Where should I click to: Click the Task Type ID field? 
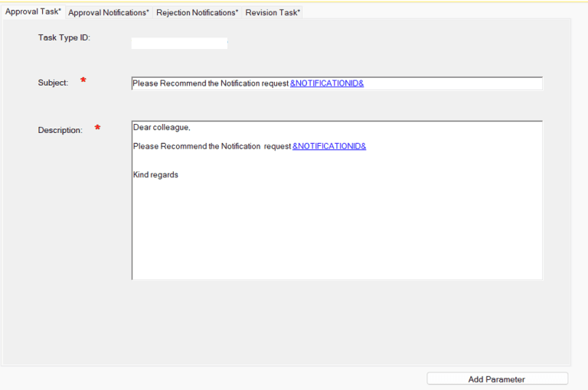(179, 43)
